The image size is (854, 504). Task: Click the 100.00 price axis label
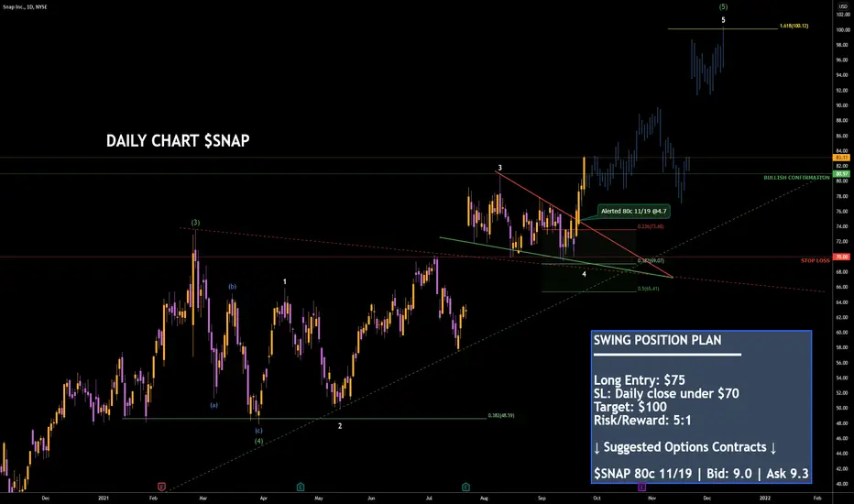[x=843, y=29]
